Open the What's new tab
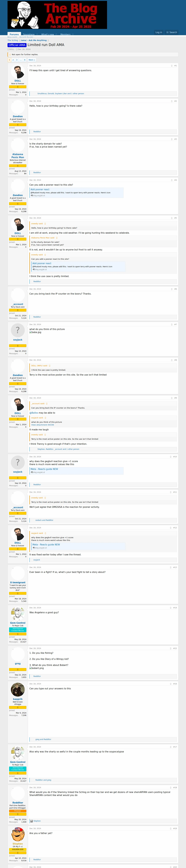186x868 pixels. (x=48, y=34)
